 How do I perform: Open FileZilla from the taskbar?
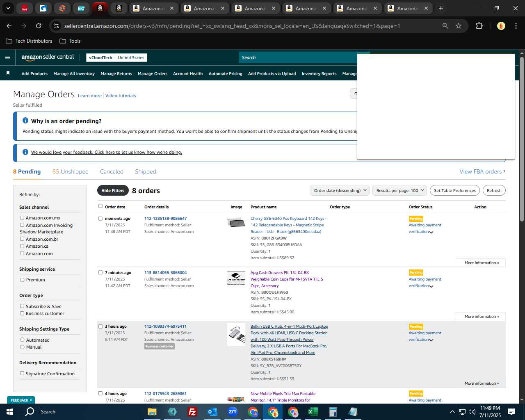192,412
